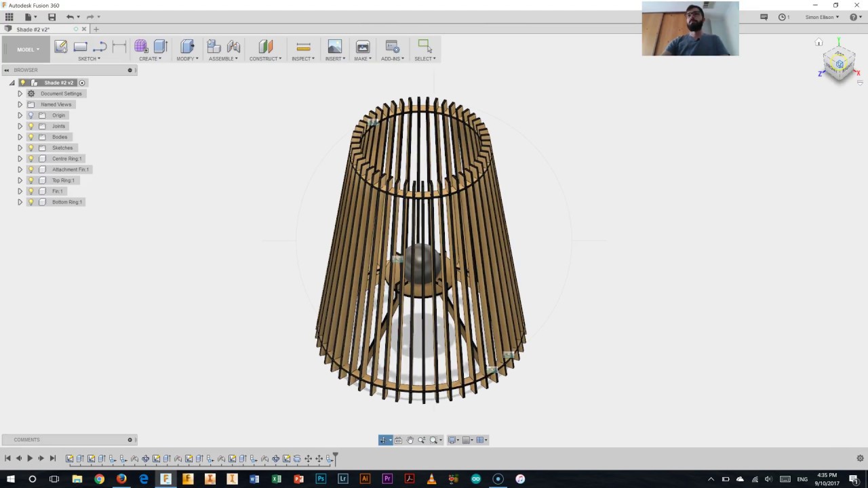Open Photoshop from the taskbar

tap(321, 479)
